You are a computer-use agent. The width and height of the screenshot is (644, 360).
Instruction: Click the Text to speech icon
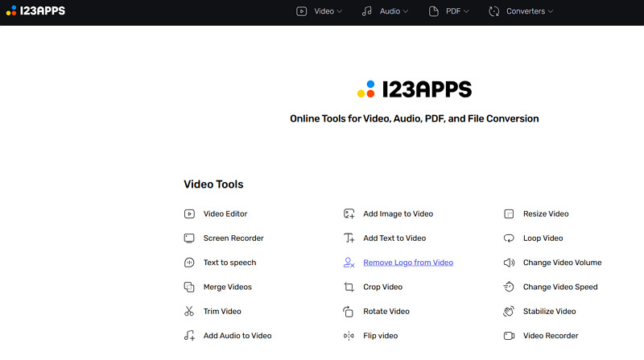[x=189, y=263]
